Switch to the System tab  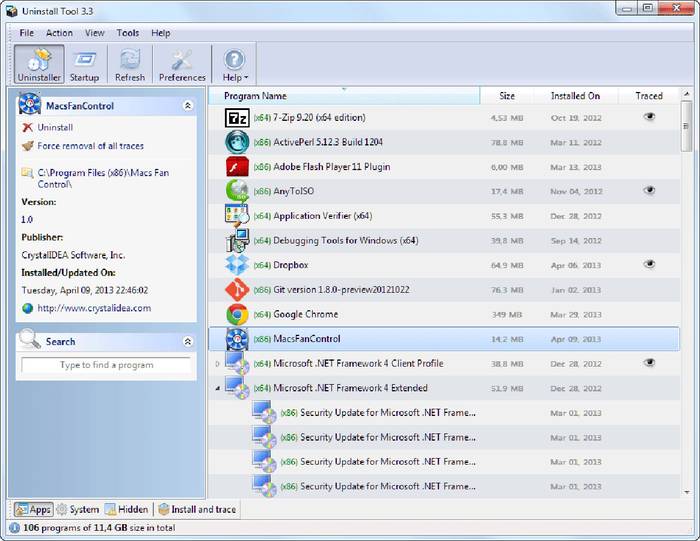click(x=77, y=509)
